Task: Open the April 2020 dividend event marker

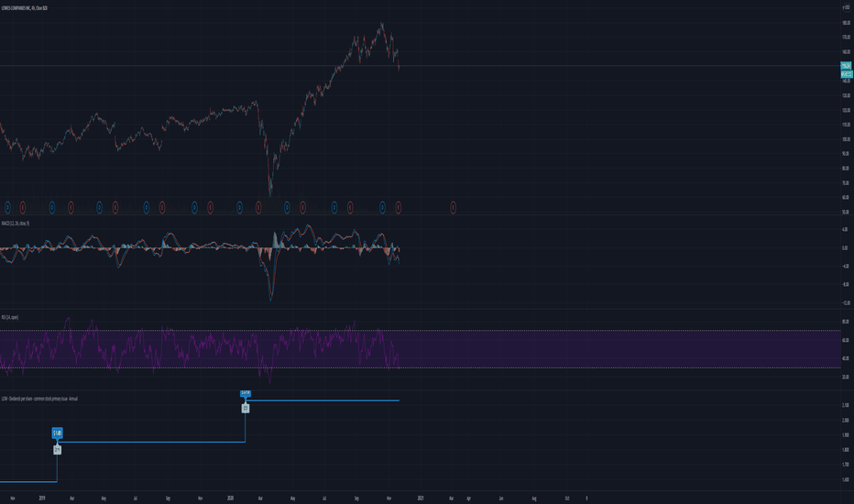Action: coord(287,207)
